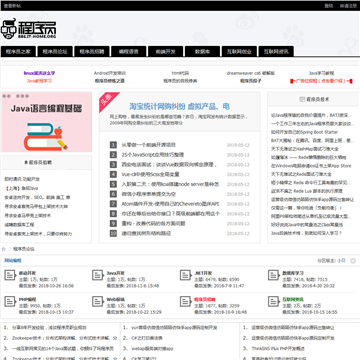The height and width of the screenshot is (360, 360).
Task: Click the number 4 badge in article list
Action: click(x=113, y=174)
